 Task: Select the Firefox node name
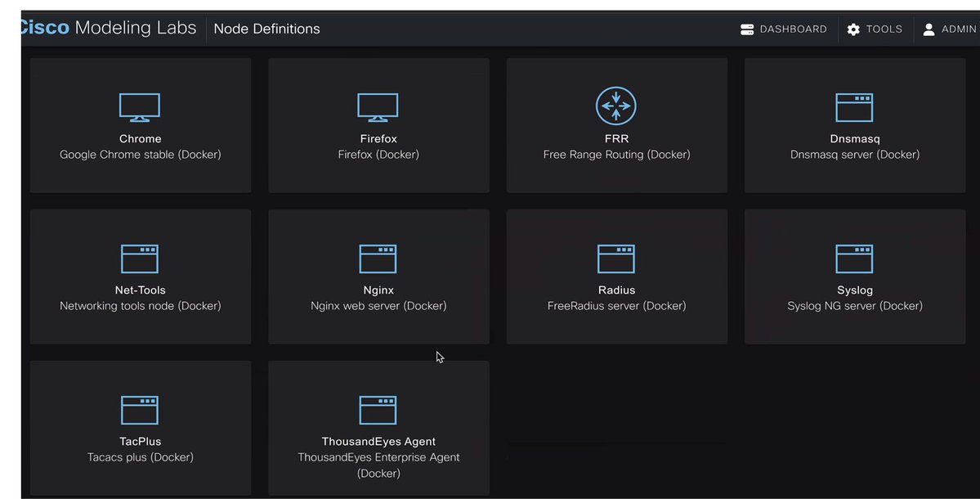pyautogui.click(x=378, y=139)
